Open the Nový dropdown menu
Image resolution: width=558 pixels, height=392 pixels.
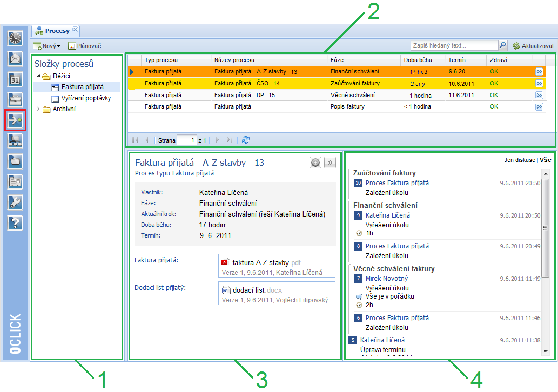(46, 46)
